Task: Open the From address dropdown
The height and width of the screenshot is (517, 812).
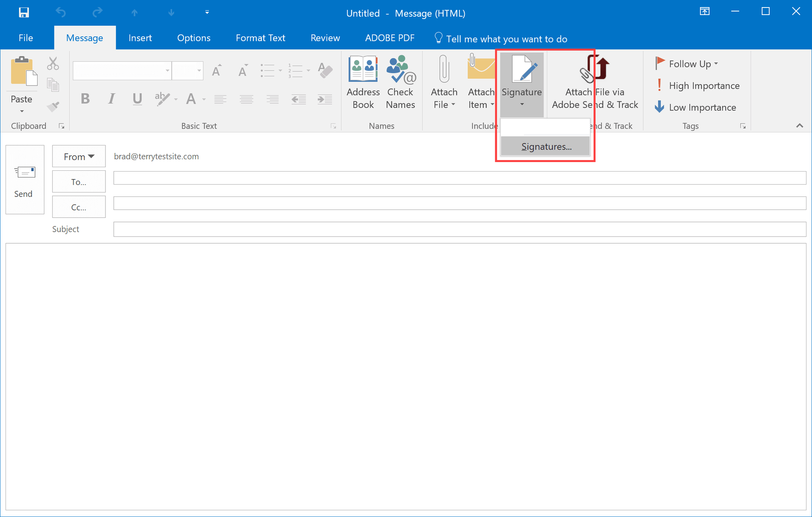Action: click(x=79, y=156)
